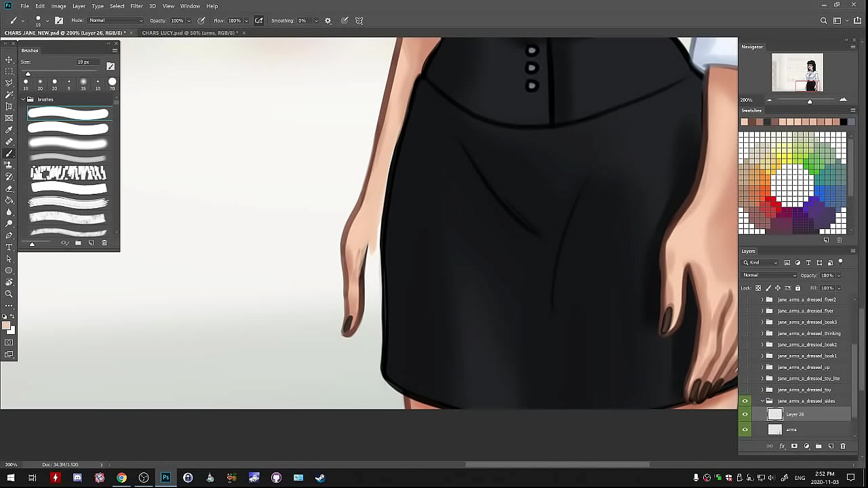Select the Move tool

pos(9,60)
